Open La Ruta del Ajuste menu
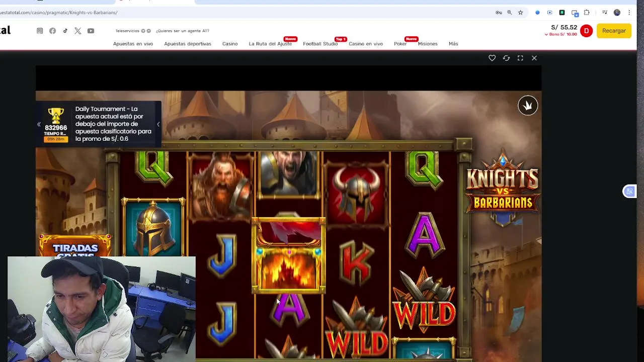The height and width of the screenshot is (362, 644). (270, 44)
